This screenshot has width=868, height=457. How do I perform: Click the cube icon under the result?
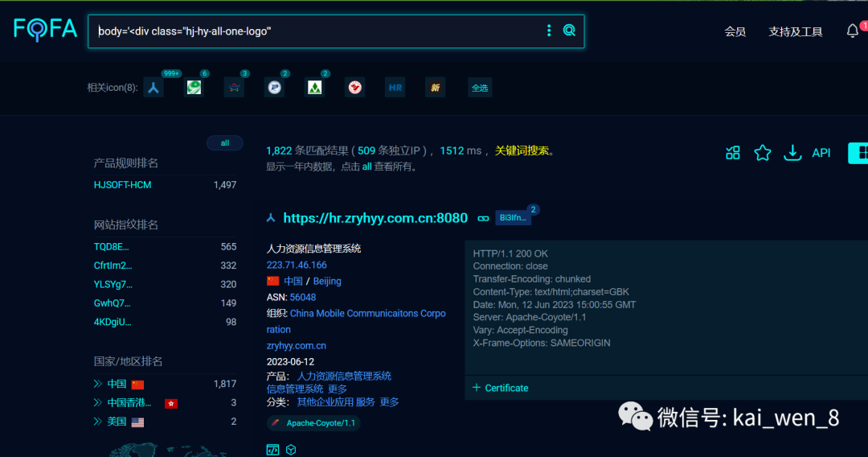coord(291,449)
